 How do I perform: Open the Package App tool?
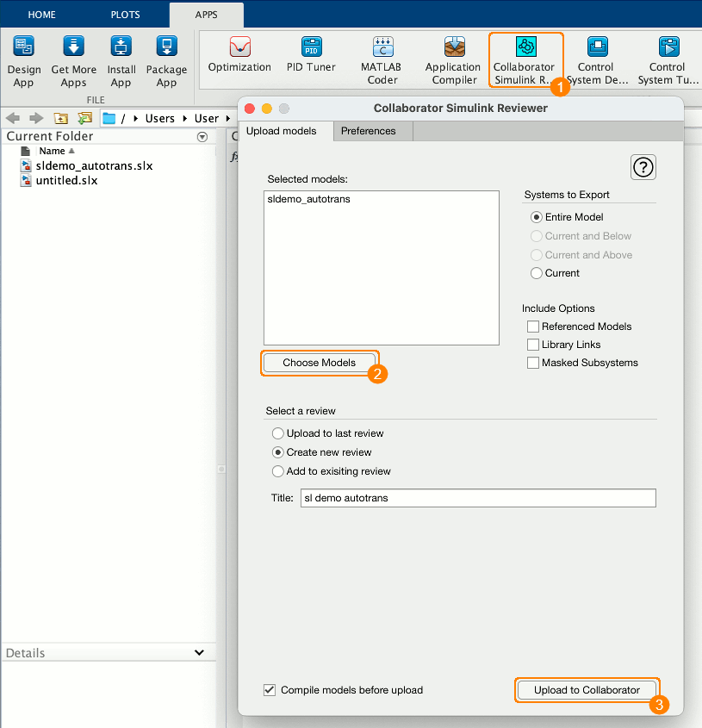pyautogui.click(x=166, y=61)
